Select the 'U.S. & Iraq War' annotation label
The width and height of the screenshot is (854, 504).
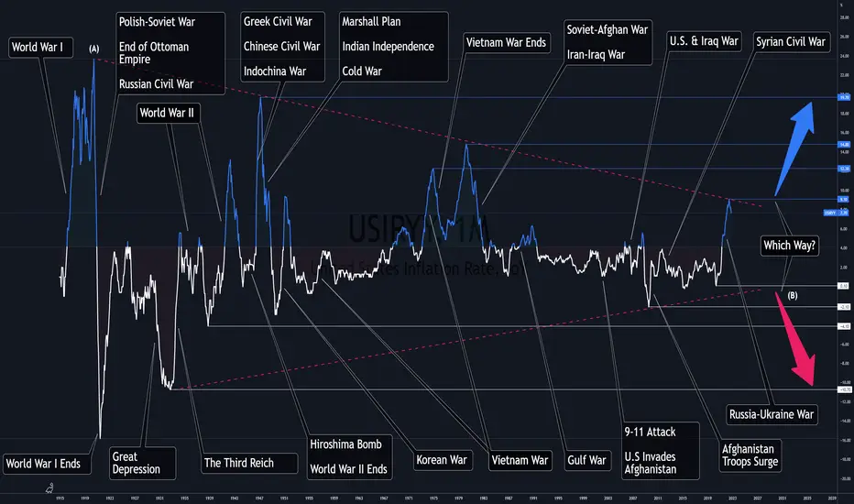(x=704, y=41)
